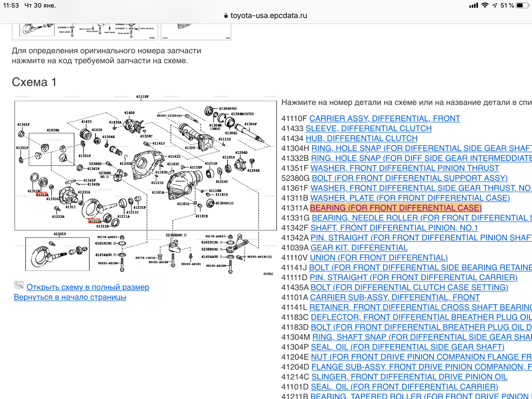Tap the cellular signal bars icon

(x=474, y=5)
